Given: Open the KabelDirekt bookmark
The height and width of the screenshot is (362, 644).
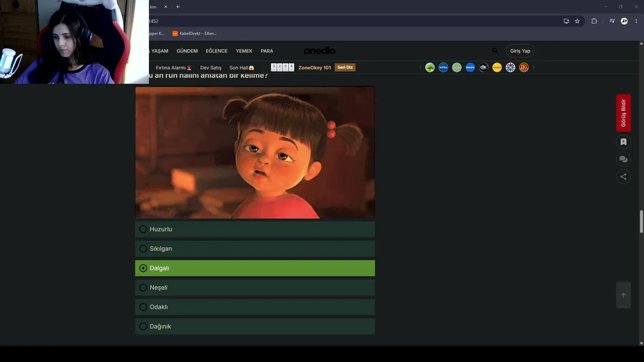Looking at the screenshot, I should click(x=194, y=34).
